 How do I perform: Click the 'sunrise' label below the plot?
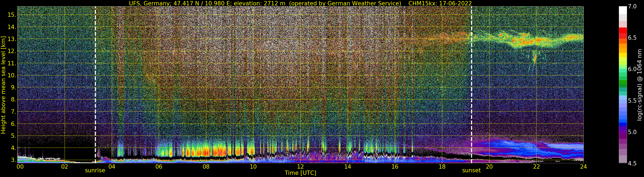click(95, 171)
